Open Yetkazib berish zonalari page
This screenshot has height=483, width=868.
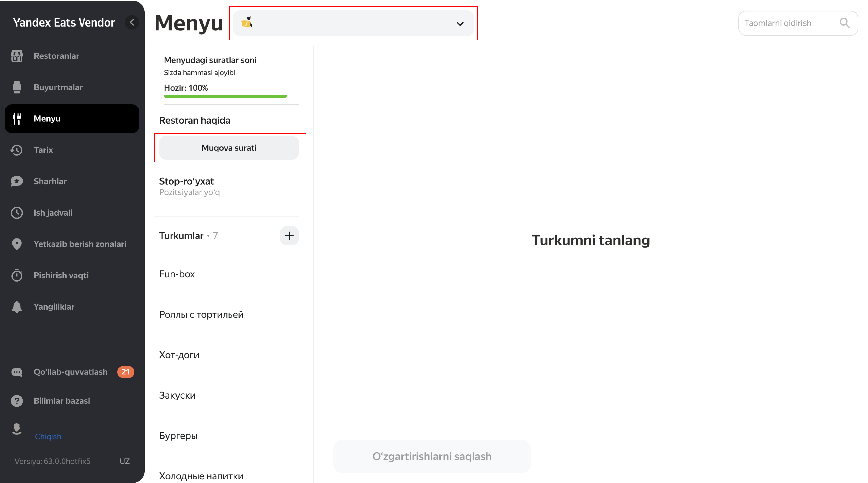[80, 244]
